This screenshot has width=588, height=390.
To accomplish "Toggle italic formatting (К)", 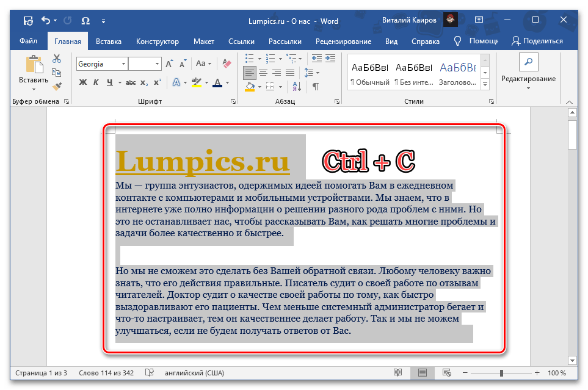I will (96, 82).
